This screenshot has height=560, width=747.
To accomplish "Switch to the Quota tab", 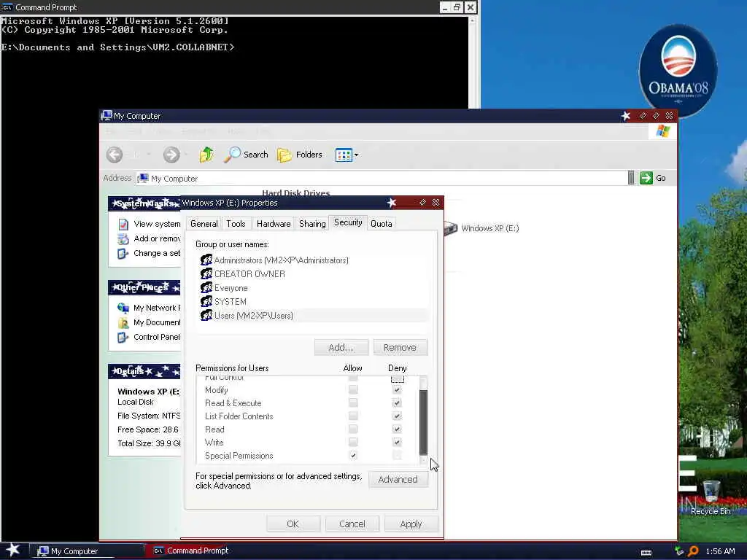I will [x=381, y=224].
